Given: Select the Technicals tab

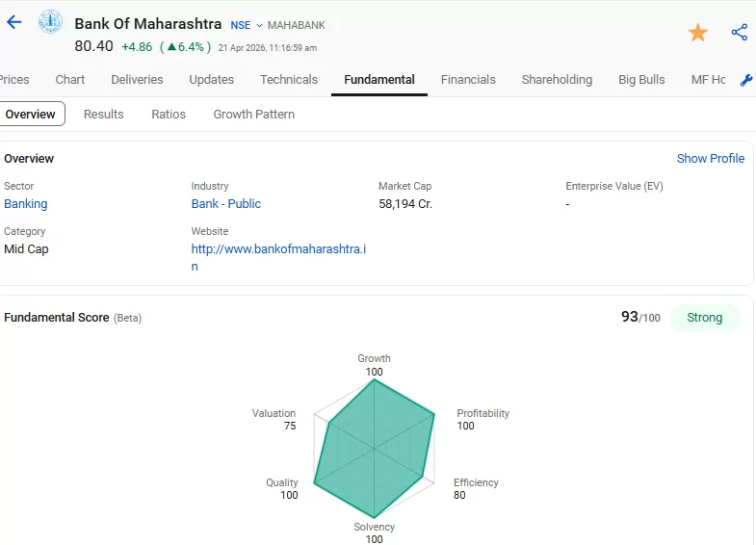Looking at the screenshot, I should coord(289,80).
